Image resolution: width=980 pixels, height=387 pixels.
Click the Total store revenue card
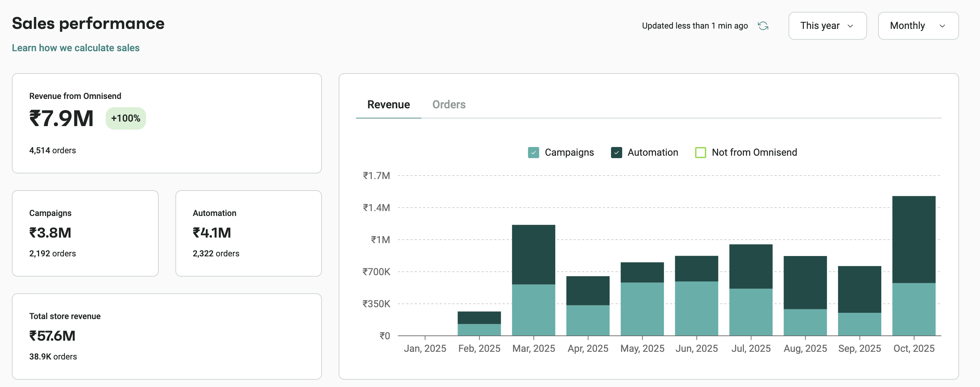click(x=167, y=336)
